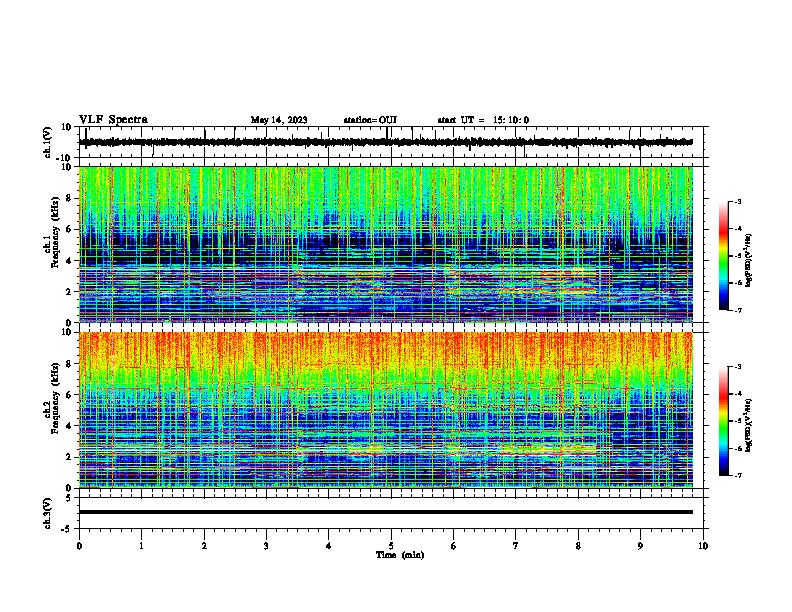
Task: Click the ch.2 spectrogram color bar
Action: pos(723,421)
